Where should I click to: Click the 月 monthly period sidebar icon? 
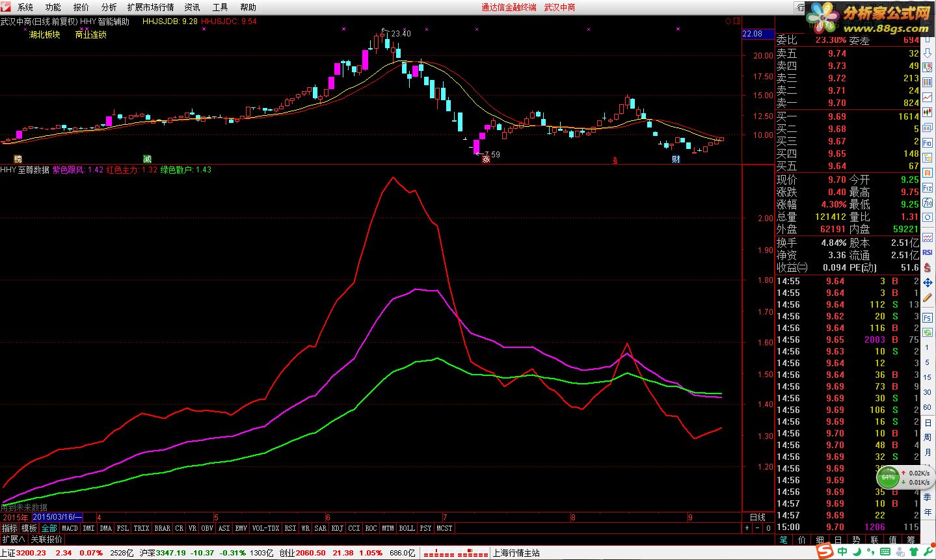pyautogui.click(x=928, y=452)
